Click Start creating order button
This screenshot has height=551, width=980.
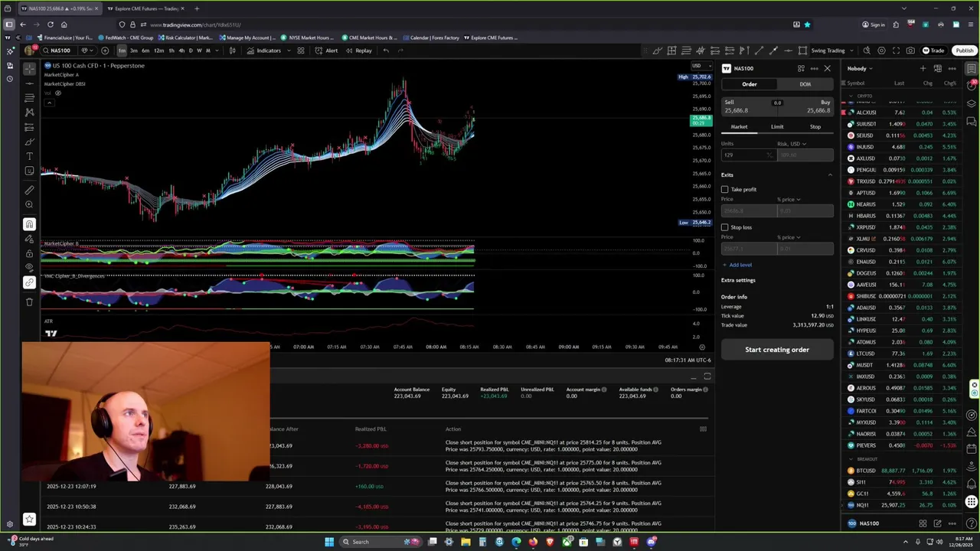click(777, 350)
